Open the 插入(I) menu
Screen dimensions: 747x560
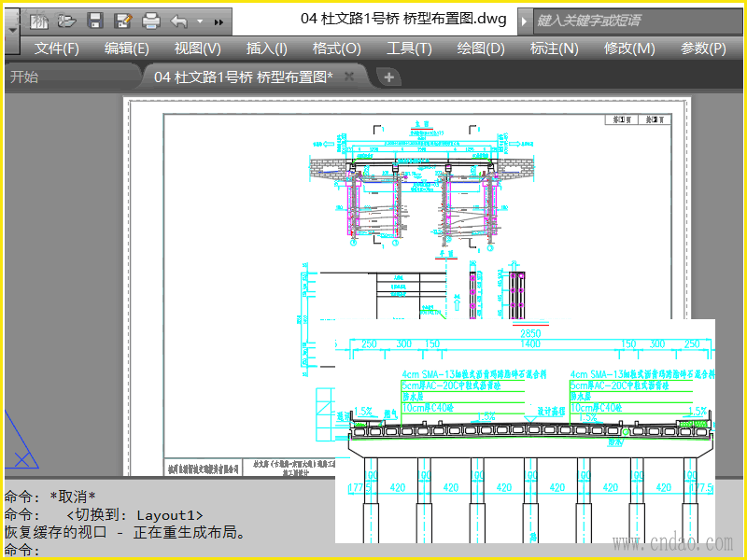(x=266, y=49)
